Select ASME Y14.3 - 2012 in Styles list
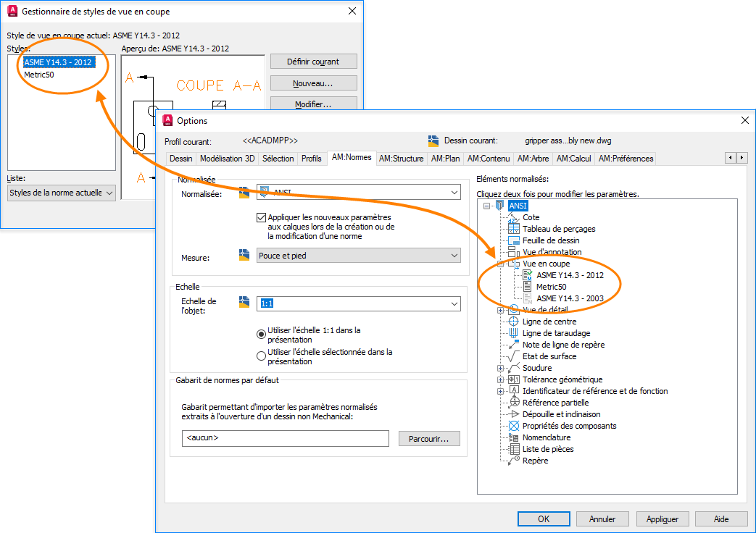The width and height of the screenshot is (756, 533). tap(59, 62)
